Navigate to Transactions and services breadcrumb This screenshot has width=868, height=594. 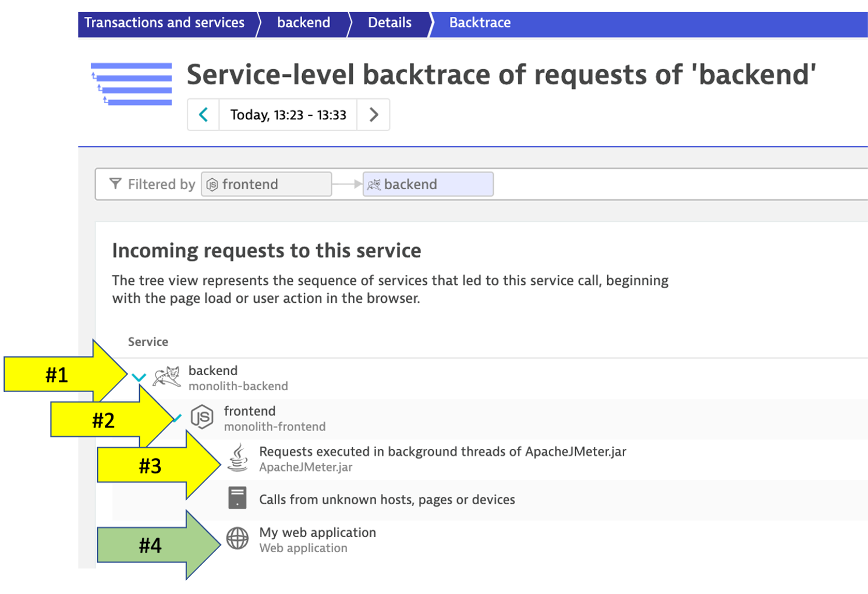pos(164,23)
